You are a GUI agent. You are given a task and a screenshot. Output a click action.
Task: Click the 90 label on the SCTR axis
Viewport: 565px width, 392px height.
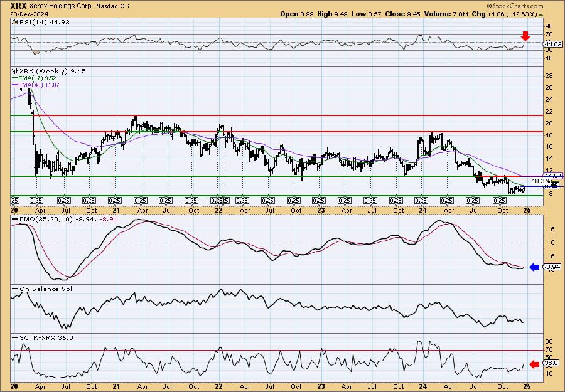(x=549, y=342)
